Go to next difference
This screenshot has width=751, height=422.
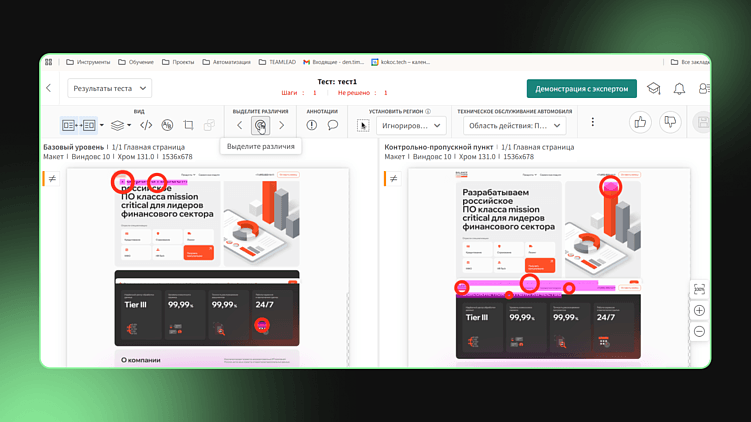[282, 125]
